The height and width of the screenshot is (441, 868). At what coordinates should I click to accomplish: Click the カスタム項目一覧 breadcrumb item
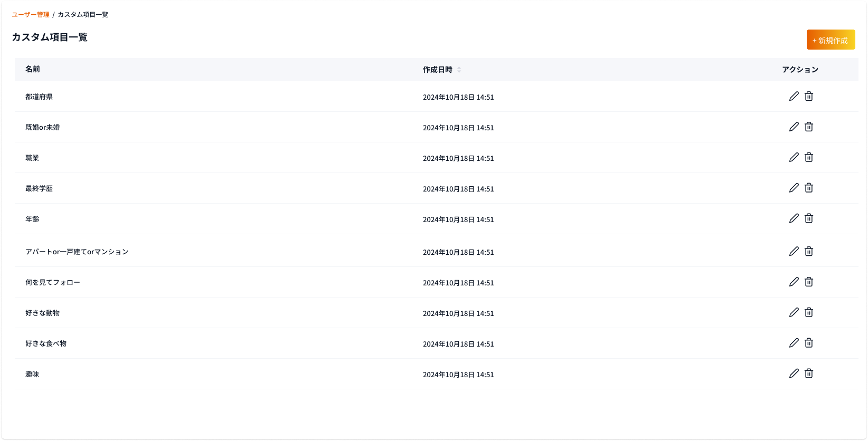coord(83,15)
